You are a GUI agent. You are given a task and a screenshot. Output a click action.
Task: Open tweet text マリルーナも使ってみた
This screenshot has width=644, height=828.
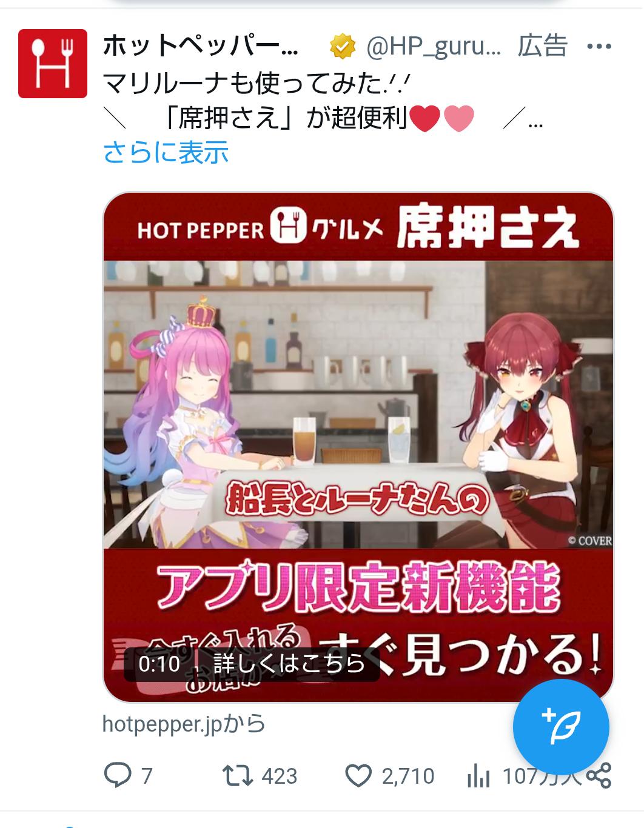258,83
